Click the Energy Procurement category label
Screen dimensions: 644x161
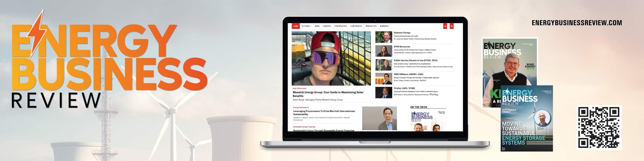click(x=301, y=107)
